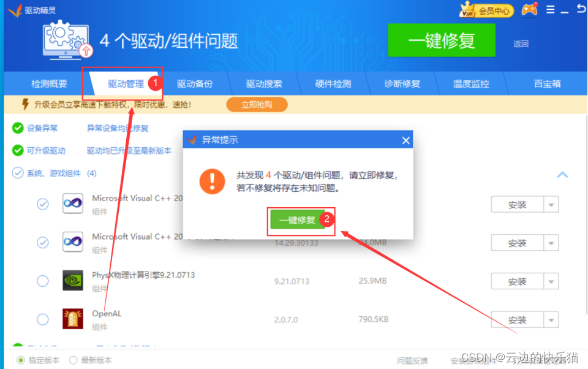Screen dimensions: 588x369
Task: Switch to the 驱动搜索 tab
Action: pyautogui.click(x=264, y=84)
